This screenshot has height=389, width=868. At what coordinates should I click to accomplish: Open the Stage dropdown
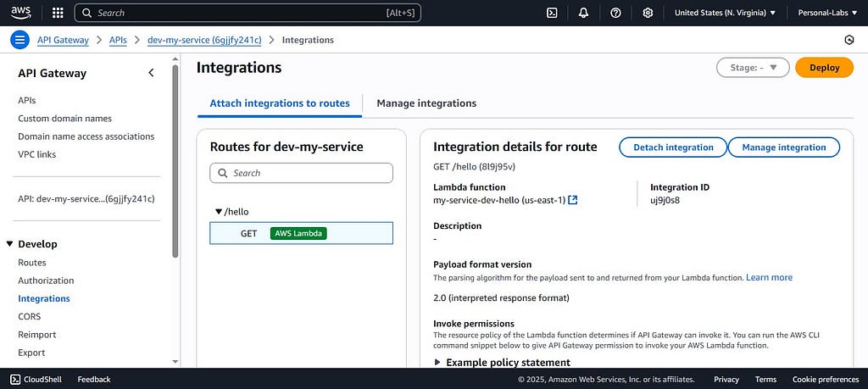point(753,68)
